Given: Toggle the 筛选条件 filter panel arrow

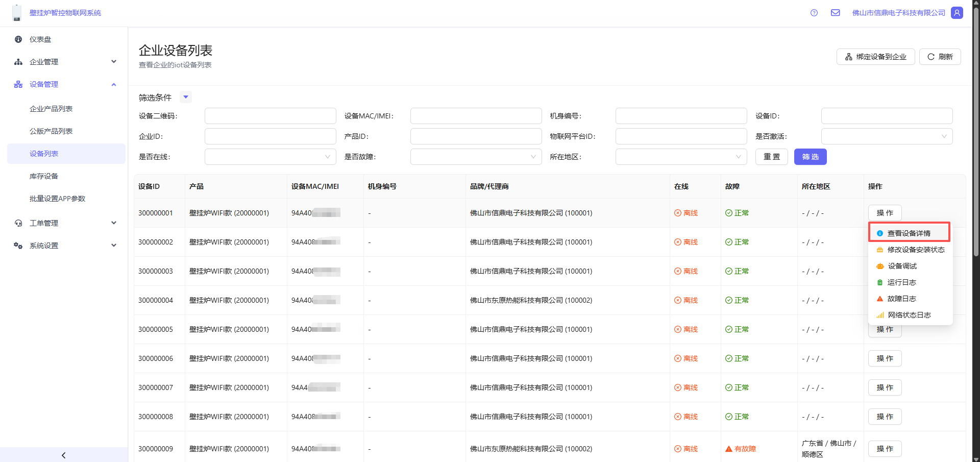Looking at the screenshot, I should [x=186, y=97].
